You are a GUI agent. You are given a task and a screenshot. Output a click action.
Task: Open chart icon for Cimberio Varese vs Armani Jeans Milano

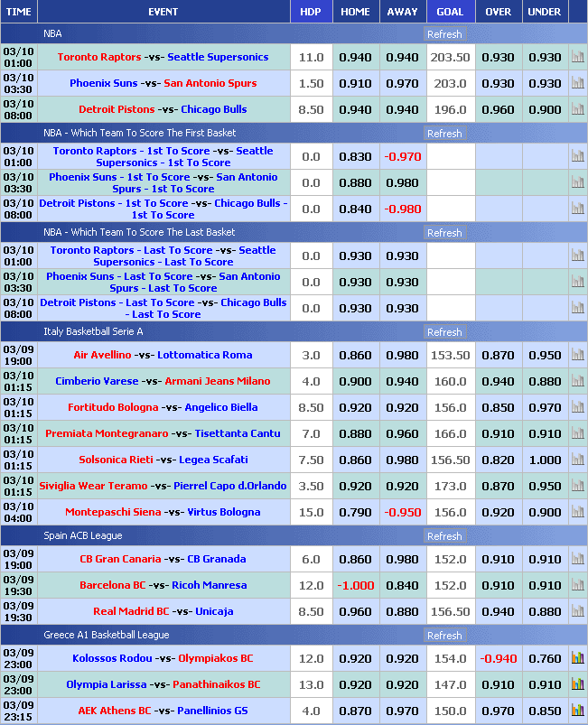577,381
